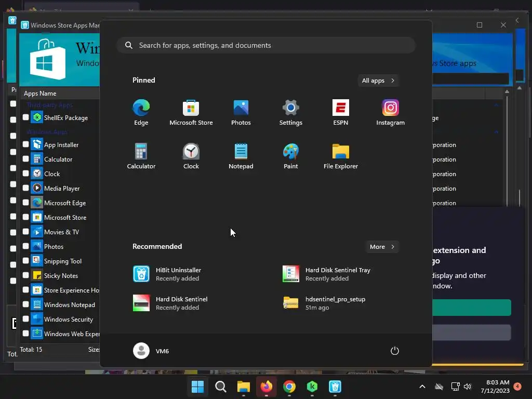Tick the Calculator checkbox in app list
The height and width of the screenshot is (399, 532).
click(x=26, y=159)
